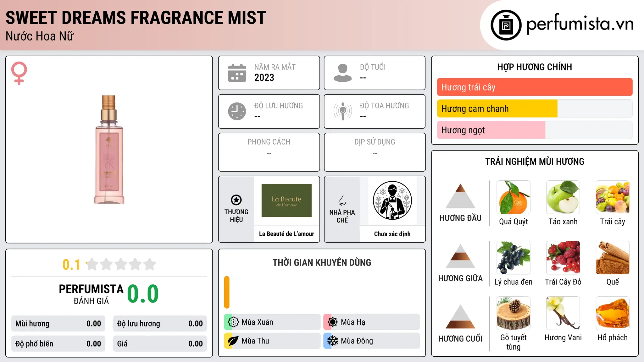Click the Hương trái cây accord bar
The height and width of the screenshot is (362, 644).
[535, 87]
